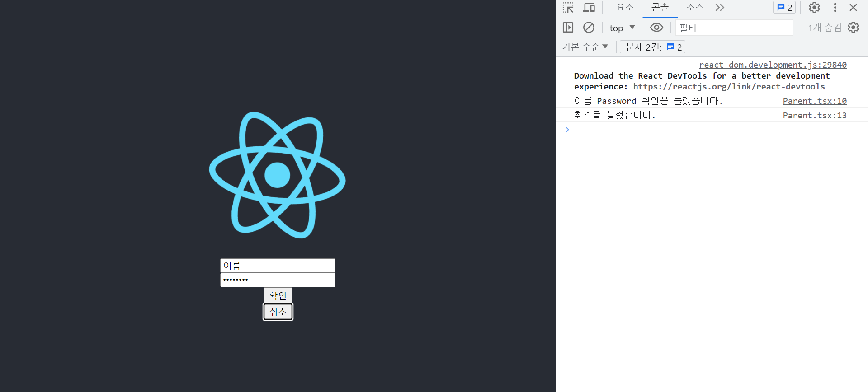This screenshot has width=868, height=392.
Task: Focus the 필터 filter field
Action: [x=734, y=28]
